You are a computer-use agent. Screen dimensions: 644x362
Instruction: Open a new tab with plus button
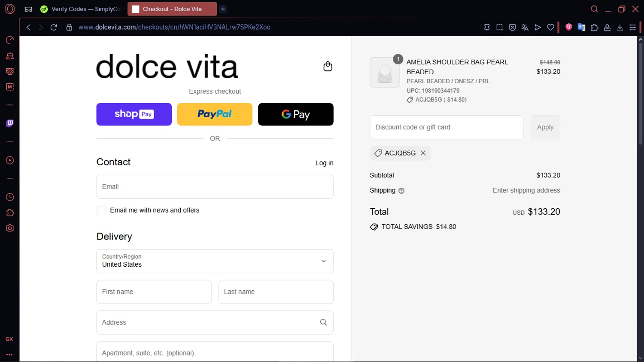pos(223,9)
